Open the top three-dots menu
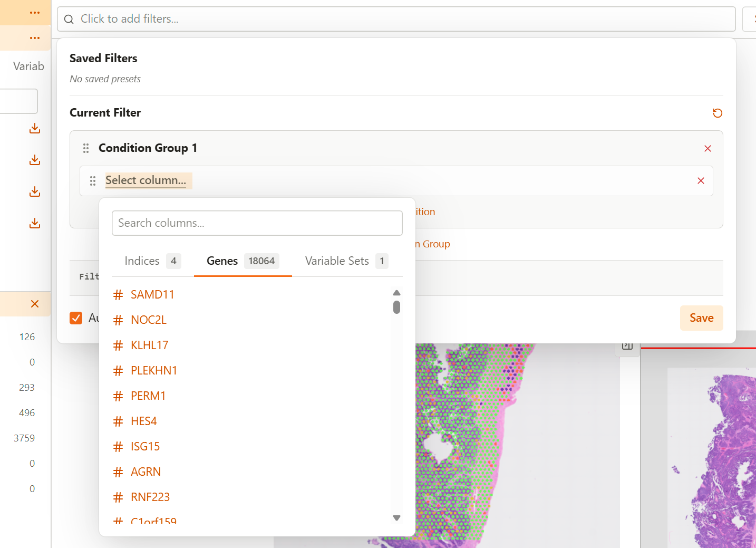This screenshot has height=548, width=756. 35,13
